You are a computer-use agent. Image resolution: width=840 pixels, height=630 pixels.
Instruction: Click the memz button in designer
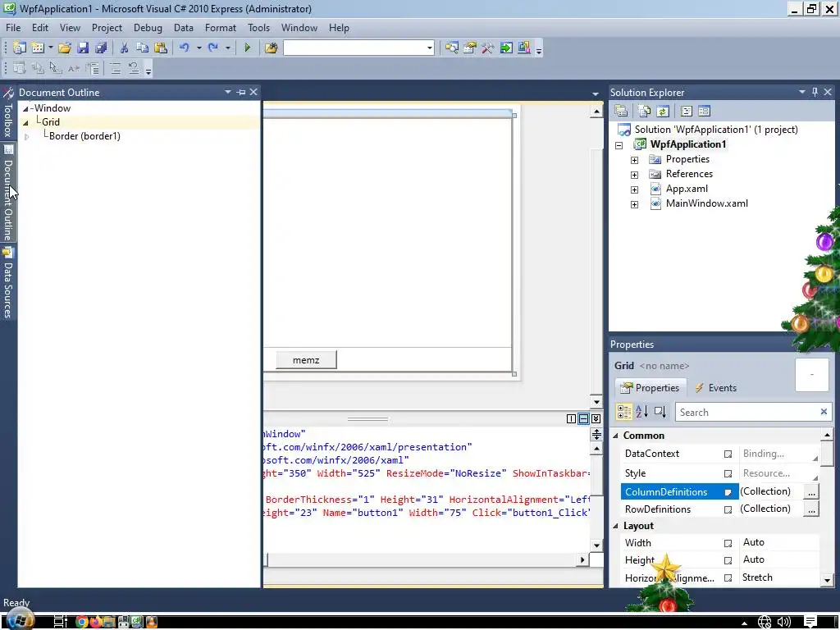point(306,360)
